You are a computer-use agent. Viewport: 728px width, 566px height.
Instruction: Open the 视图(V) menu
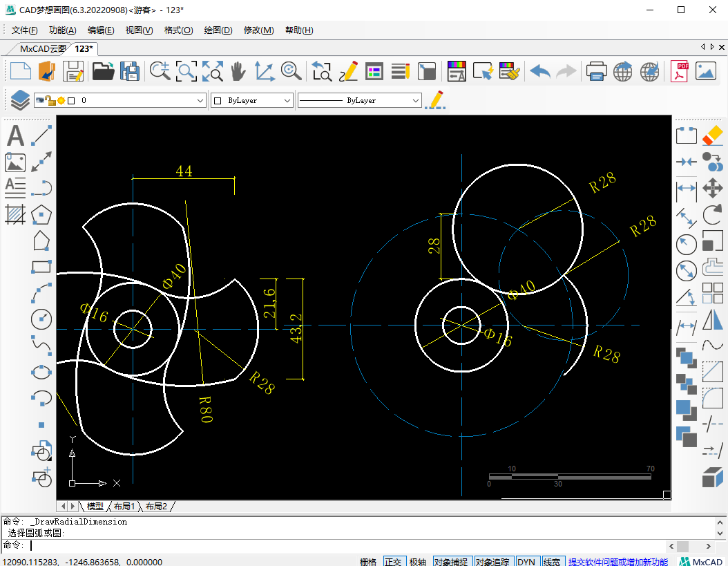point(139,30)
